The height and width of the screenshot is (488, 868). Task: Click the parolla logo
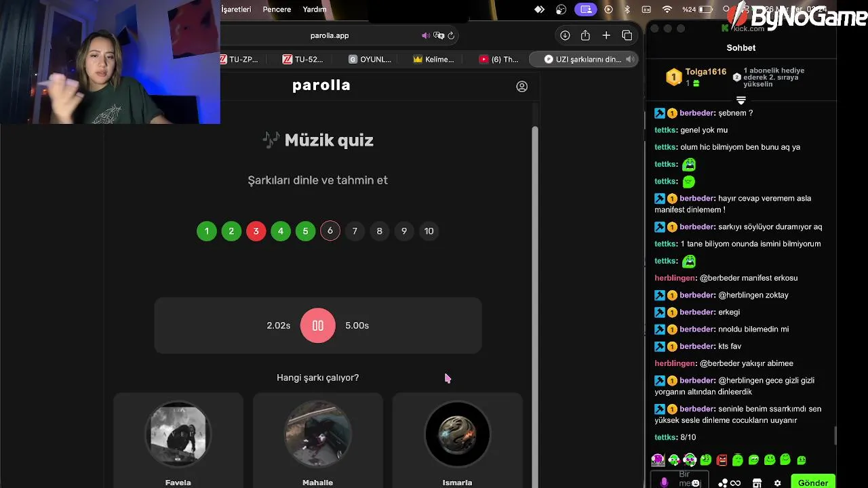[321, 85]
